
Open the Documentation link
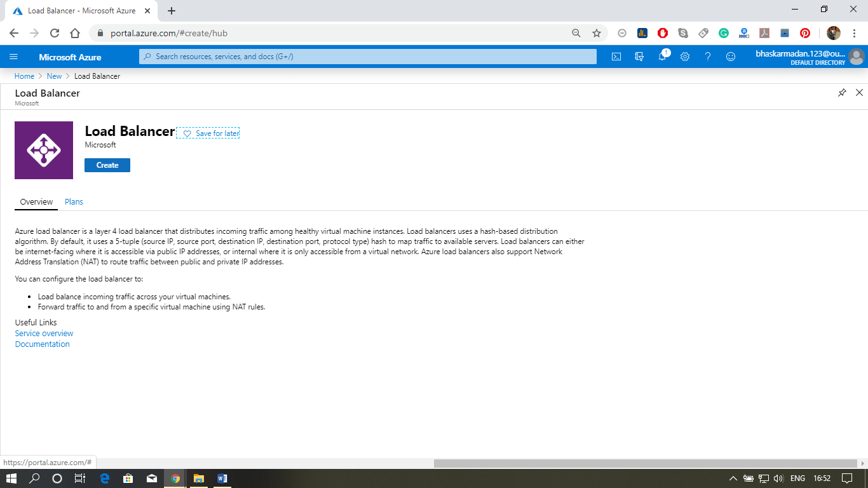point(42,344)
